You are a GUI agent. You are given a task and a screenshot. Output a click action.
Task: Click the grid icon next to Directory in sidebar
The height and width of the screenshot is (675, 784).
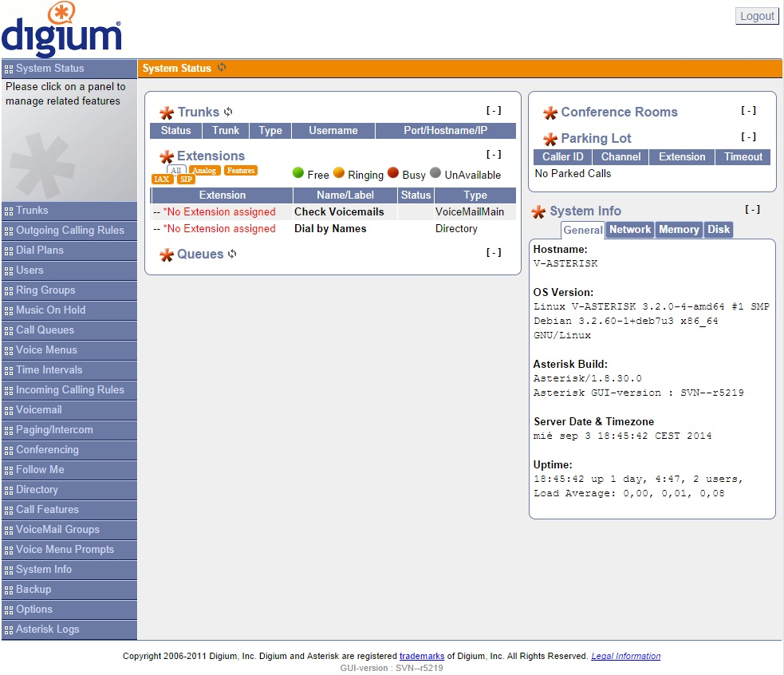pos(9,491)
